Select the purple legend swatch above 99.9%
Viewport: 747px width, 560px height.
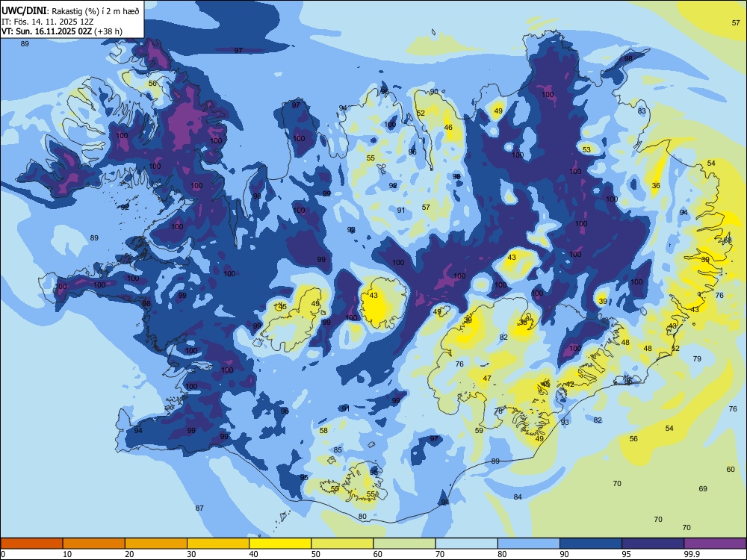715,544
